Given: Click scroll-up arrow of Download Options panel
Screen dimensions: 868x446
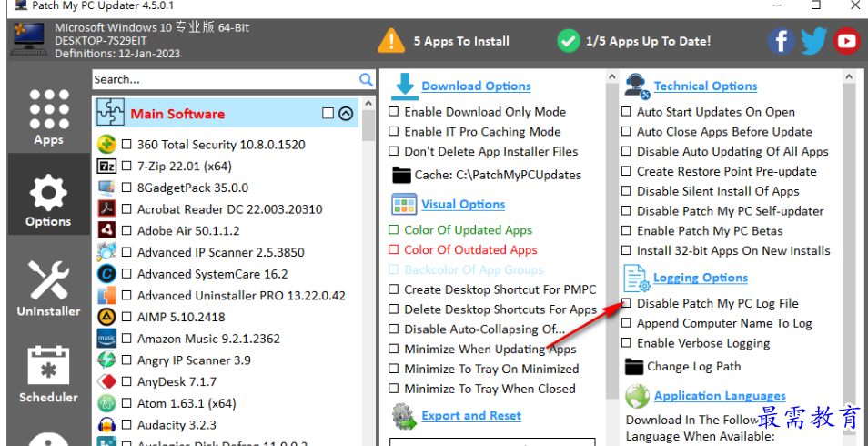Looking at the screenshot, I should tap(612, 77).
